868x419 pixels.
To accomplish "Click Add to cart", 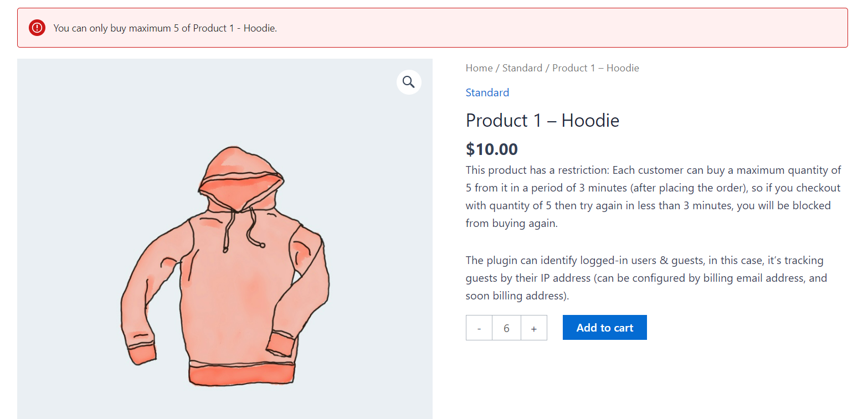I will pyautogui.click(x=604, y=327).
